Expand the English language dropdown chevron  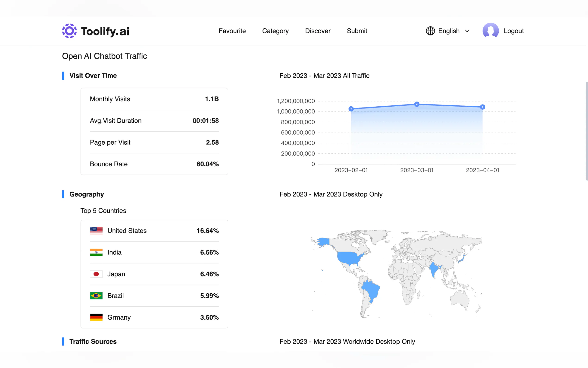pyautogui.click(x=467, y=31)
